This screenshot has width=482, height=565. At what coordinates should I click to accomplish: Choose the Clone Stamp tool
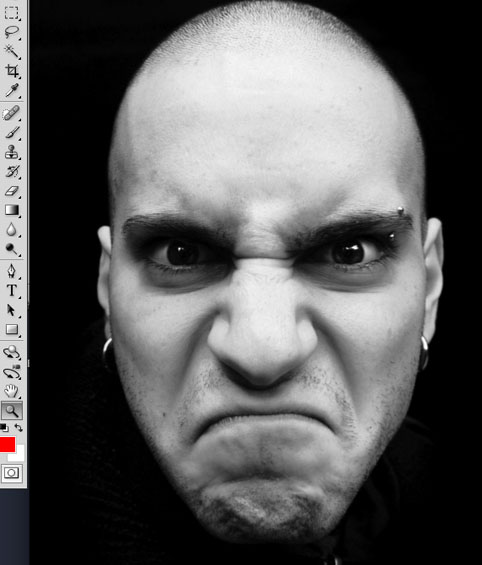coord(12,152)
